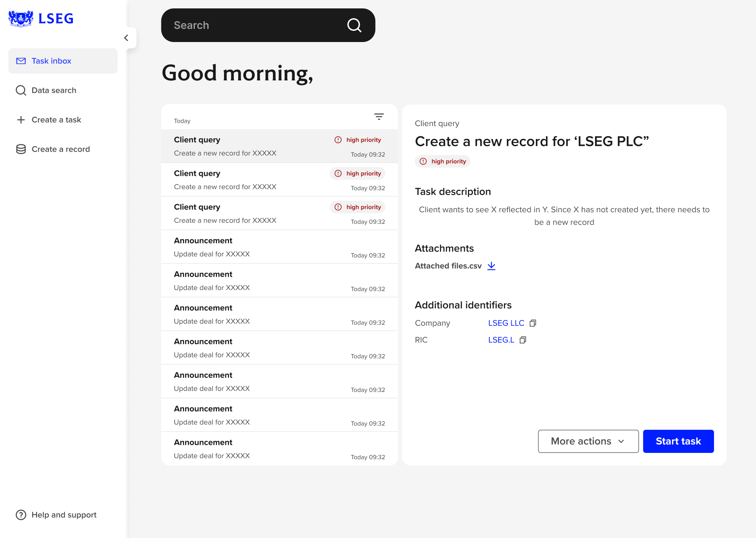Screen dimensions: 756x538
Task: Open the Task inbox envelope icon
Action: click(21, 61)
